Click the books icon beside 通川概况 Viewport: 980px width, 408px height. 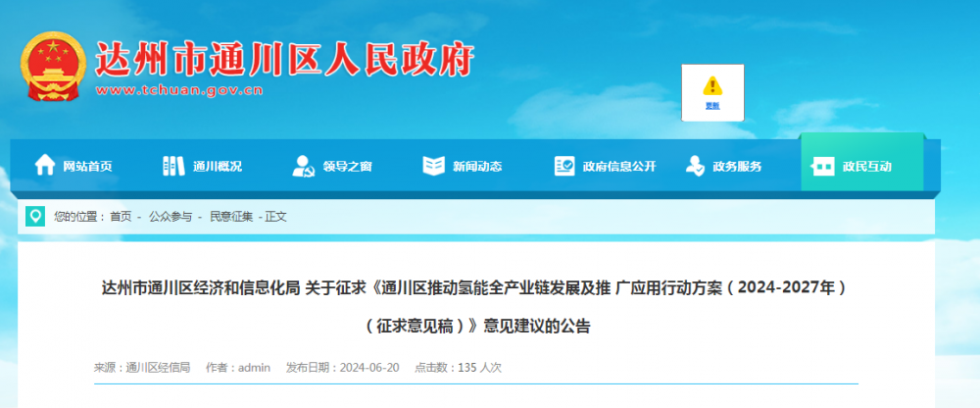(x=173, y=166)
